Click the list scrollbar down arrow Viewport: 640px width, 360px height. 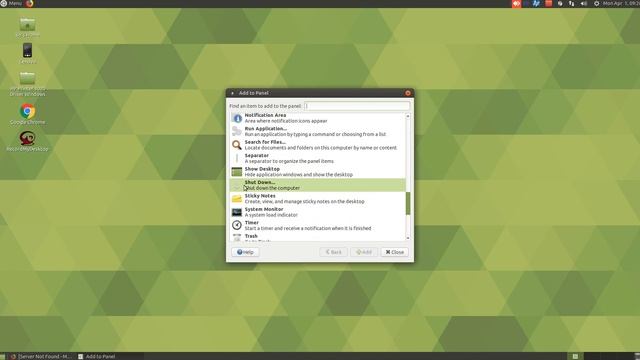coord(408,238)
